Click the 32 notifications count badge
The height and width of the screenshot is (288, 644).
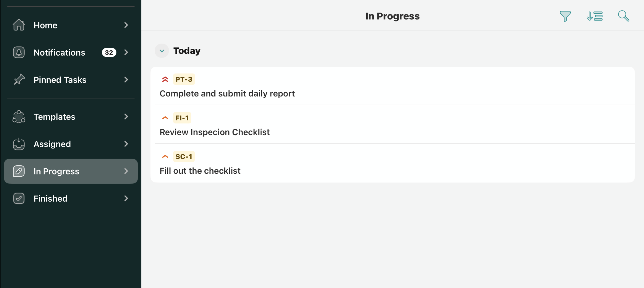pos(109,53)
